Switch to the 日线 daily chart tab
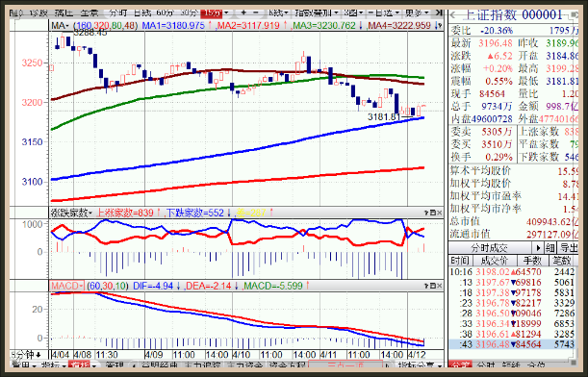 [142, 13]
